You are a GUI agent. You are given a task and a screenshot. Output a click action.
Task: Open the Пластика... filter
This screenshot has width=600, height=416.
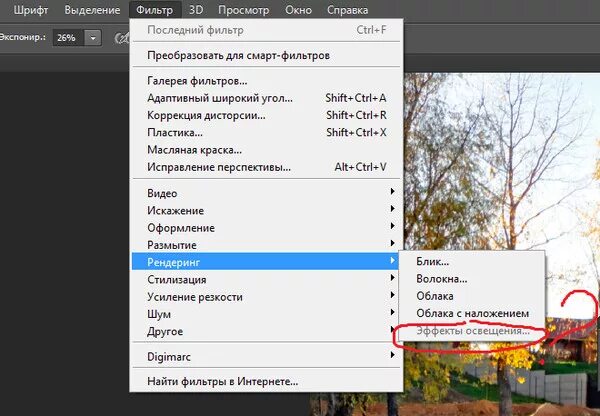[x=266, y=132]
